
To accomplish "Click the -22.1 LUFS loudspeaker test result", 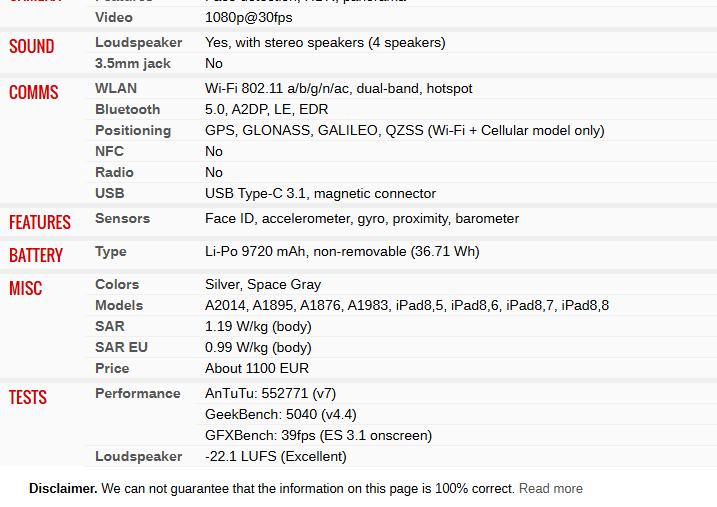I will (x=276, y=456).
